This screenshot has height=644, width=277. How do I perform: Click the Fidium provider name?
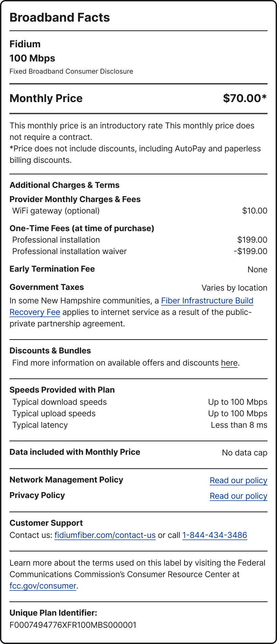tap(25, 44)
